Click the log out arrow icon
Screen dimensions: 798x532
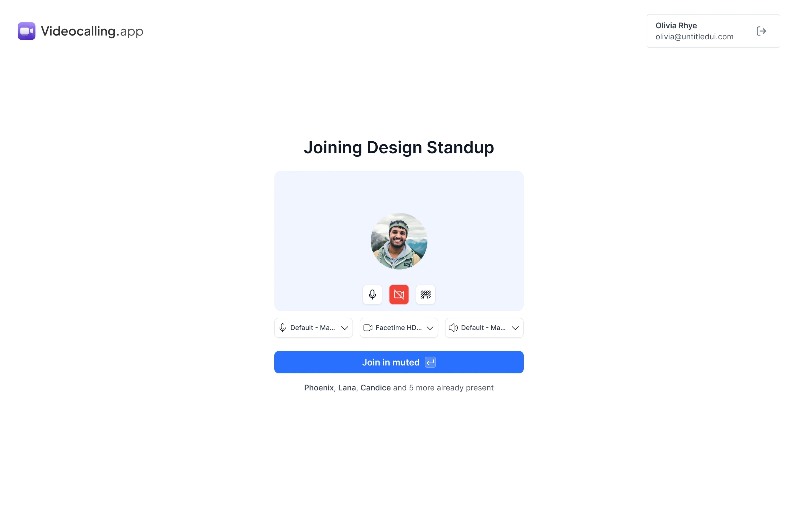point(761,31)
